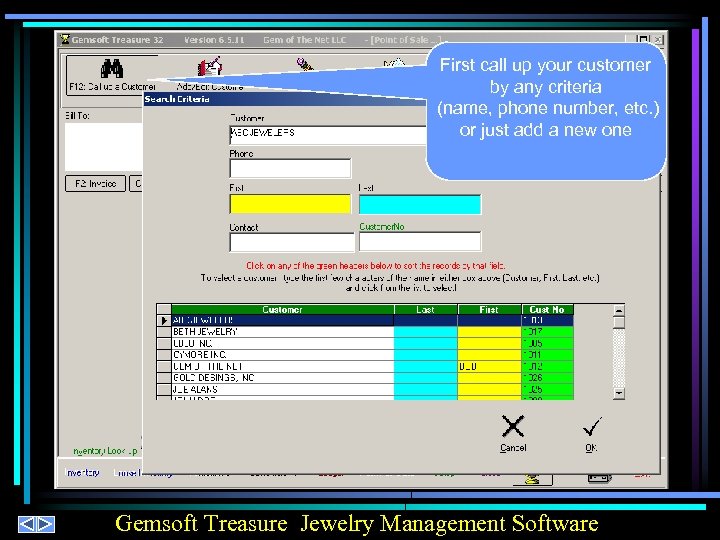Image resolution: width=720 pixels, height=540 pixels.
Task: Click the OK label
Action: 591,448
